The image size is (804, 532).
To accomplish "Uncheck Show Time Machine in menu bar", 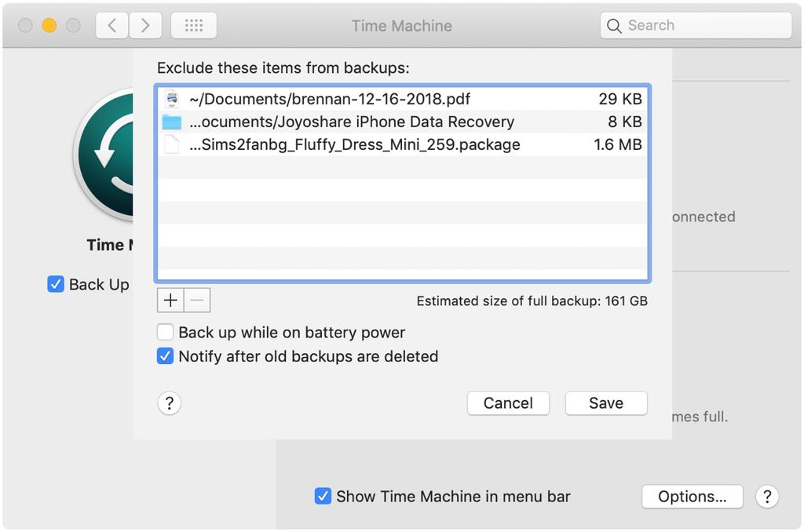I will 323,496.
